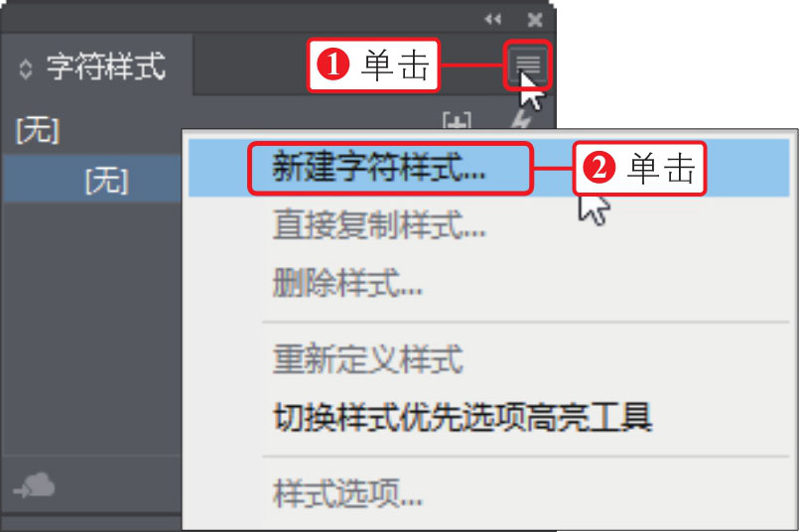The width and height of the screenshot is (799, 532).
Task: Select the highlighted [无] style row
Action: coord(91,180)
